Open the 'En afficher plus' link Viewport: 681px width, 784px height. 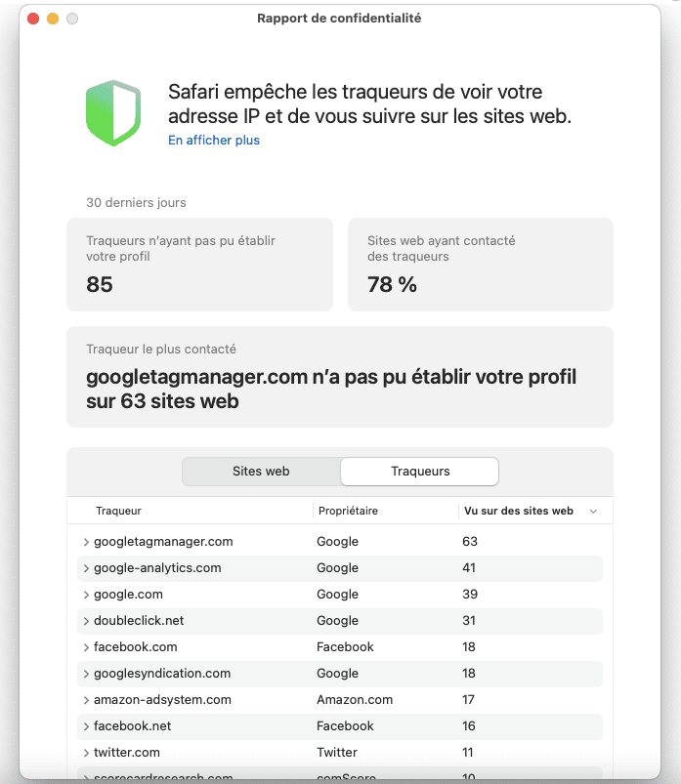tap(214, 141)
